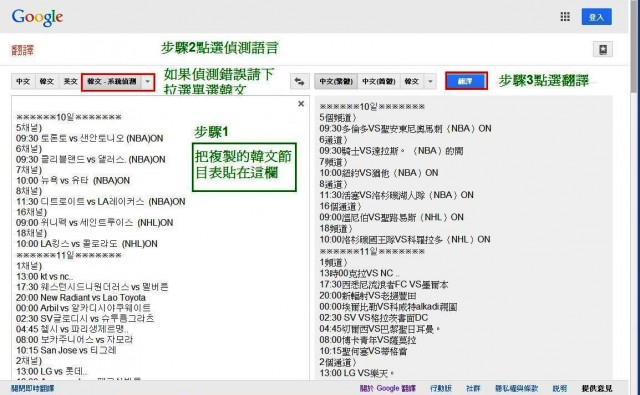This screenshot has height=395, width=640.
Task: Click source line '10:15 San Jose vs 티그레'
Action: coord(66,350)
